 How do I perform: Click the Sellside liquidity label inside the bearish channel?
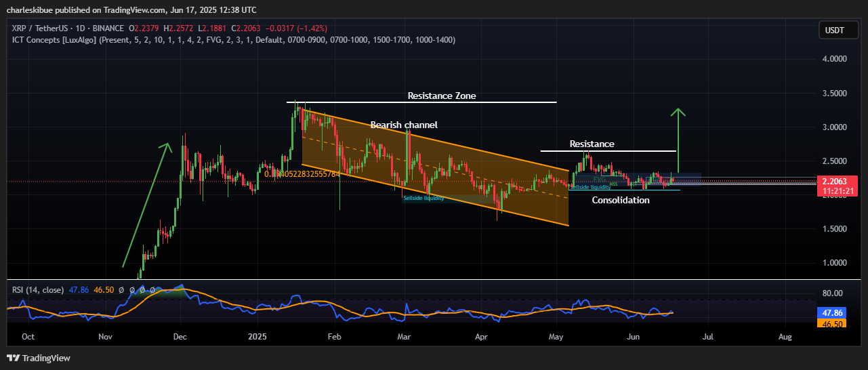pos(423,197)
